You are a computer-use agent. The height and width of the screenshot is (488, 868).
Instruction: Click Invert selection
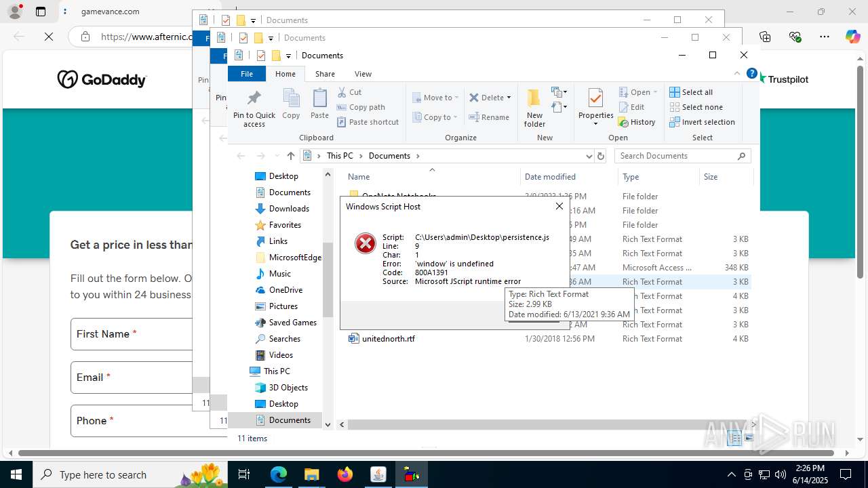pos(702,122)
